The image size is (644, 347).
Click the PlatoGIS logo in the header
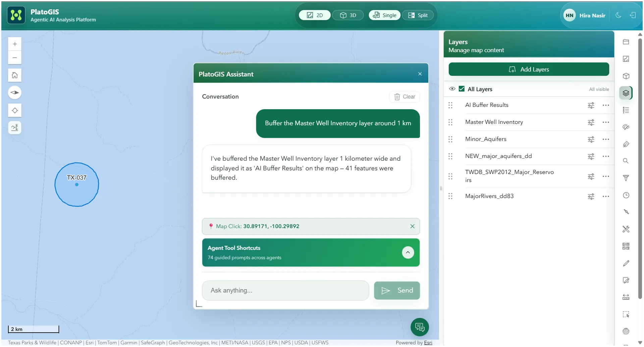click(x=16, y=15)
